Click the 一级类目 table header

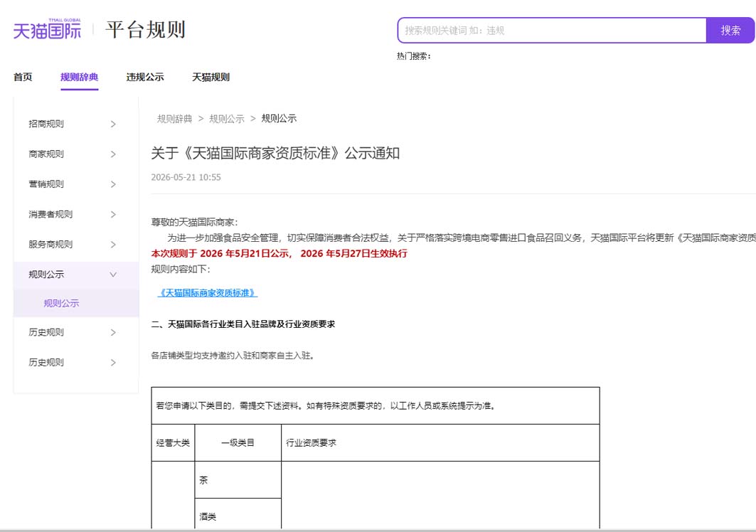tap(238, 443)
